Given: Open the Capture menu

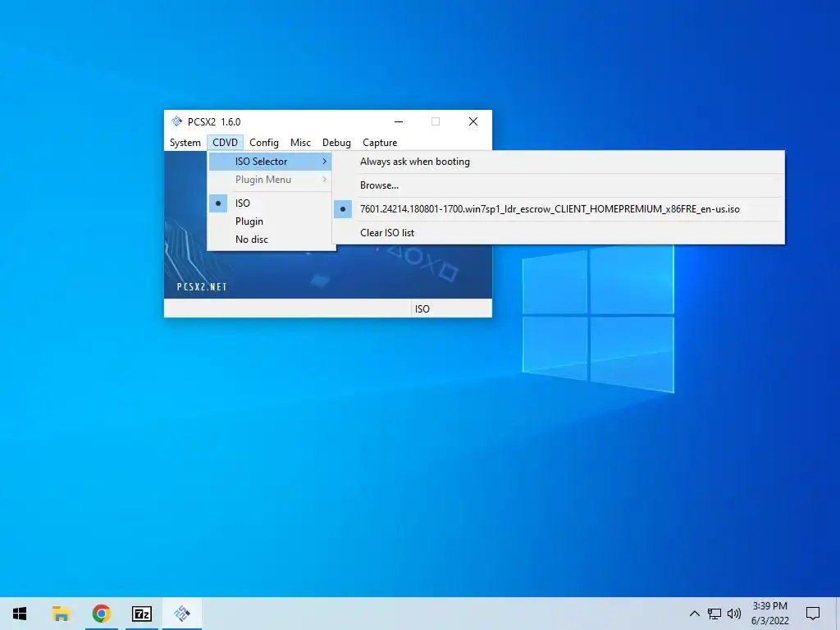Looking at the screenshot, I should click(380, 143).
